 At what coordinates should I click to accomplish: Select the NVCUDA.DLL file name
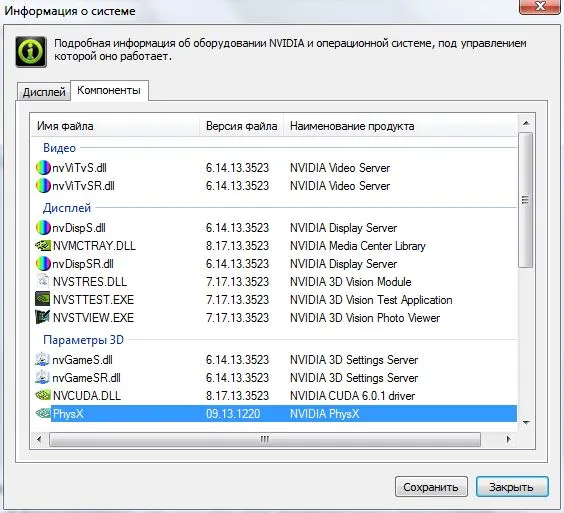click(x=87, y=396)
